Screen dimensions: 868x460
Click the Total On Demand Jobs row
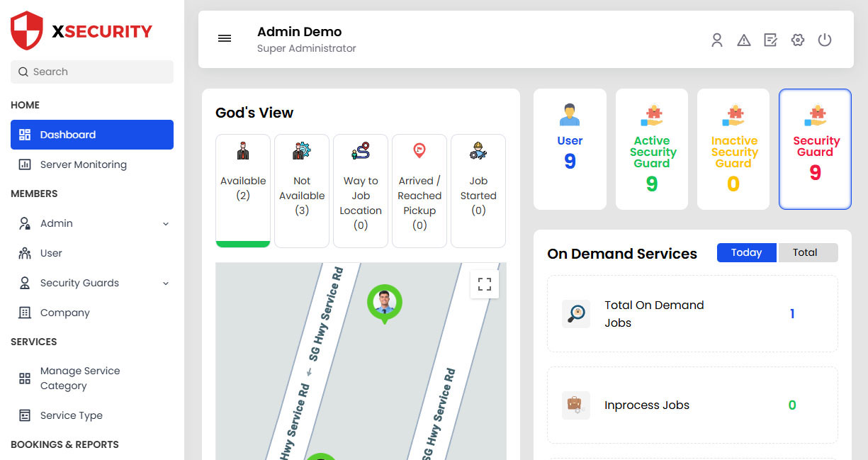[x=692, y=314]
